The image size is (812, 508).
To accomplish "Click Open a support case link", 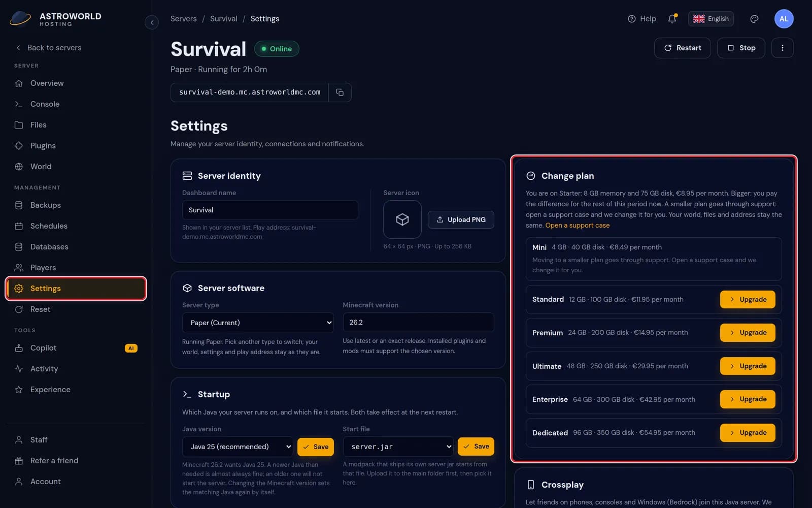I will (x=578, y=226).
